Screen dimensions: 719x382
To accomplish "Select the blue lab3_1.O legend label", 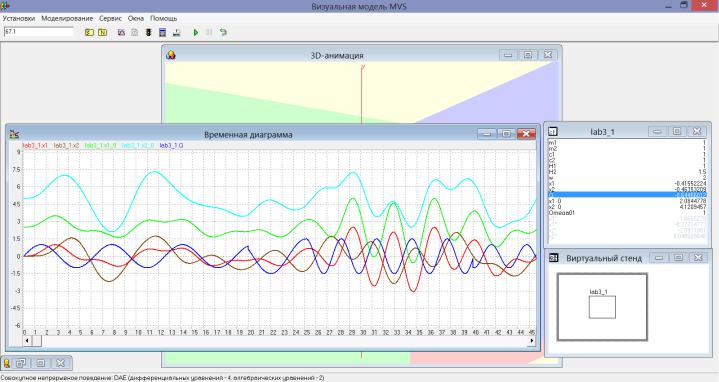I will click(171, 145).
